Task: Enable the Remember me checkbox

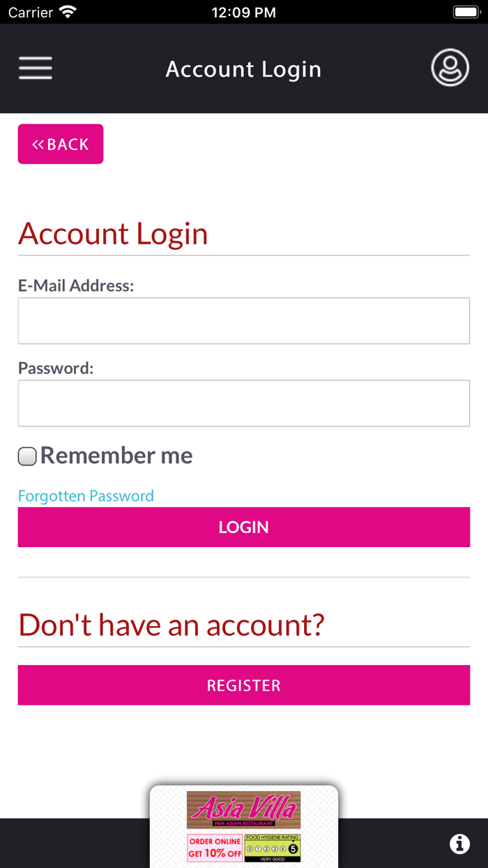Action: pos(27,457)
